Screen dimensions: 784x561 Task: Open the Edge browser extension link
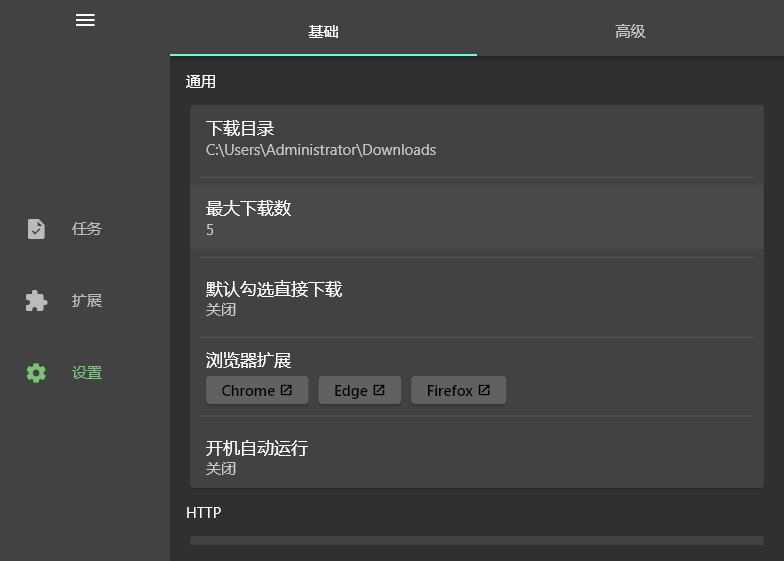pyautogui.click(x=350, y=391)
